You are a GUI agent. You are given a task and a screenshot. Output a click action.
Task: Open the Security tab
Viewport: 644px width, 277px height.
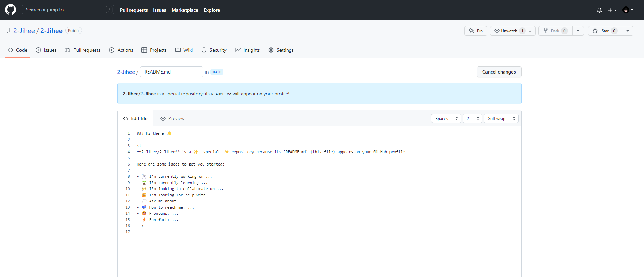(x=214, y=50)
